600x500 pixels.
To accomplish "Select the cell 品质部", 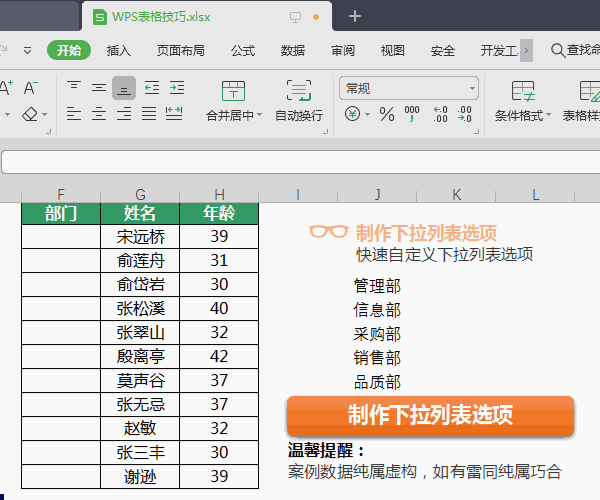I will tap(377, 382).
